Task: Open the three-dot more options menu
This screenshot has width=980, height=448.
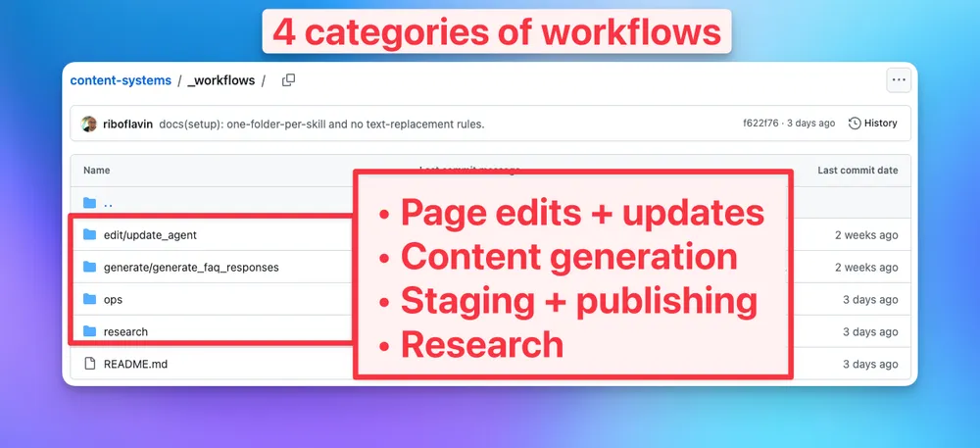Action: coord(899,80)
